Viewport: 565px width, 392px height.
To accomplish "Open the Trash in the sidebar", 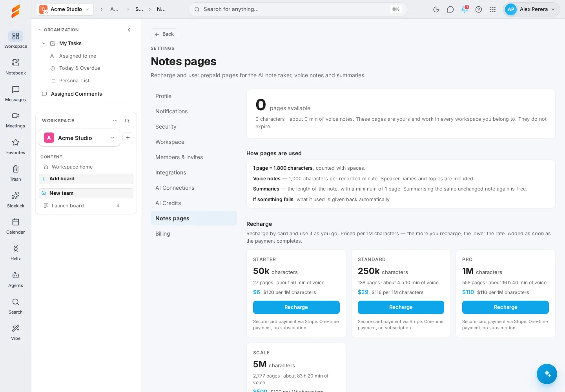I will click(16, 173).
